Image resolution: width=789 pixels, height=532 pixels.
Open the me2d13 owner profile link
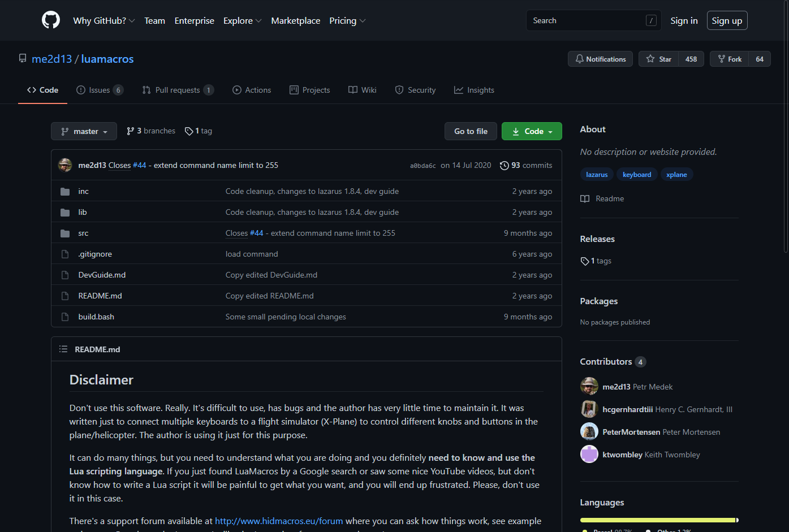tap(52, 59)
